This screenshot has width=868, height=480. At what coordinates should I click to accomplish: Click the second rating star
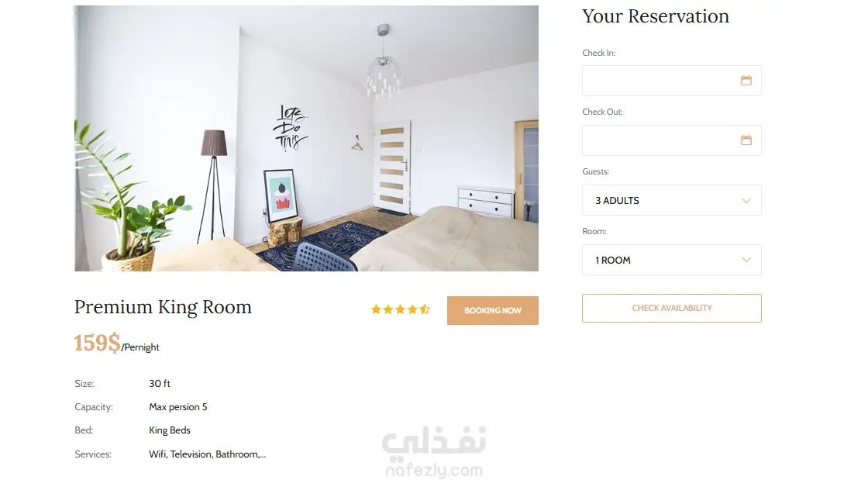388,309
